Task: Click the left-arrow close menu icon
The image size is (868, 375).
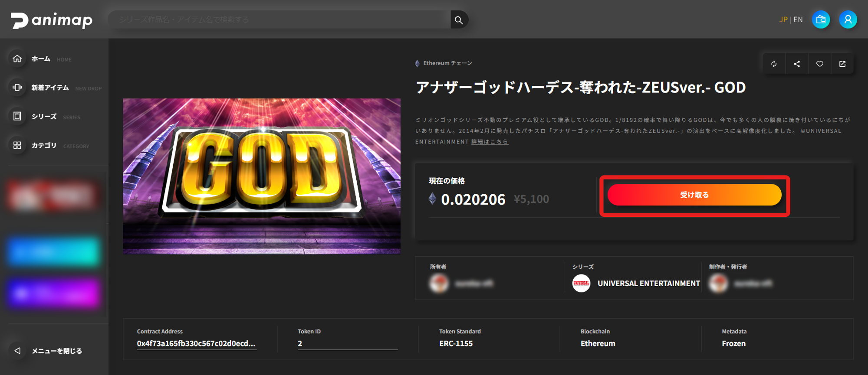Action: click(17, 351)
